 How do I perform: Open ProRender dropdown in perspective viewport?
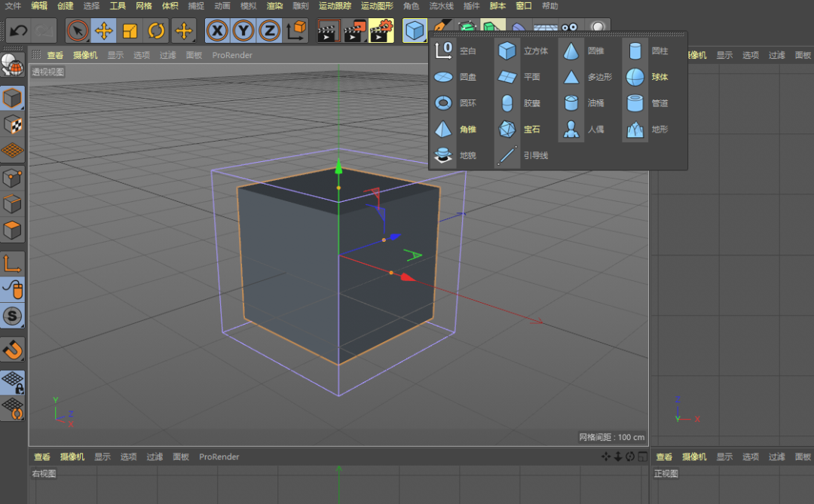click(232, 55)
